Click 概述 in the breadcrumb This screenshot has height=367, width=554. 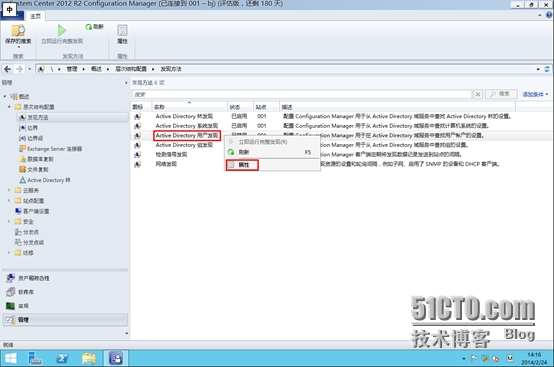(96, 69)
